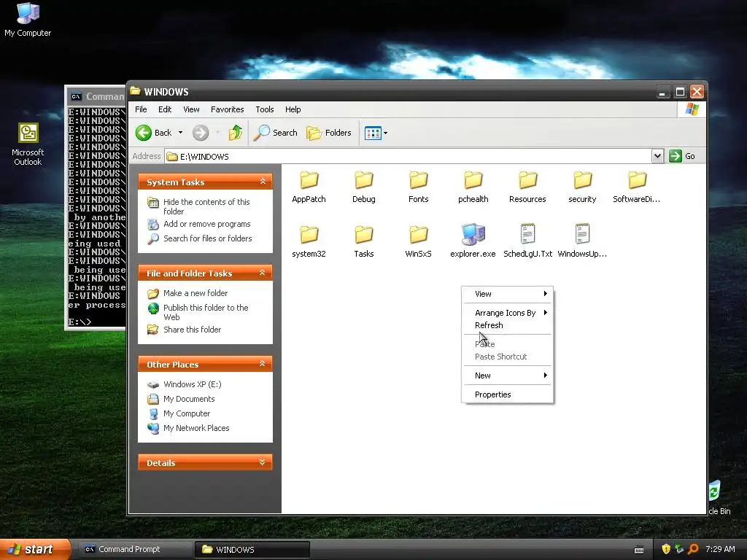747x560 pixels.
Task: Click the E:\WINDOWS address field
Action: (409, 156)
